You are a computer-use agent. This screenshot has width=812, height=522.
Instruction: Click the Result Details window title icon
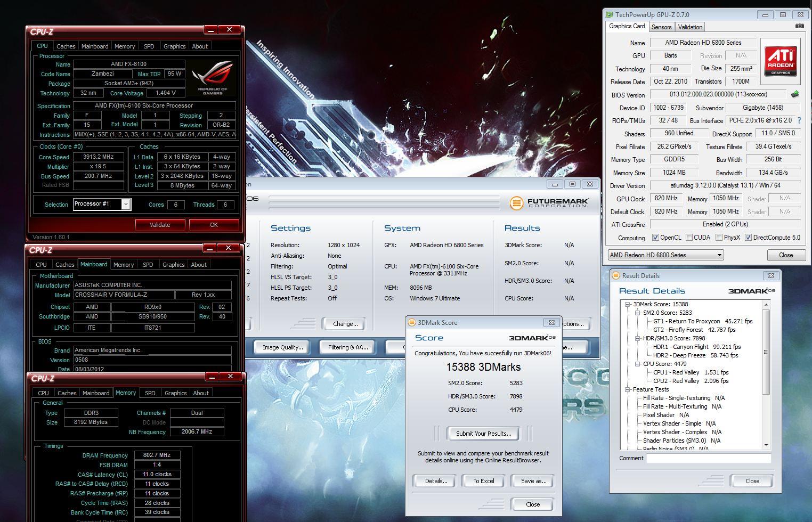click(x=616, y=275)
